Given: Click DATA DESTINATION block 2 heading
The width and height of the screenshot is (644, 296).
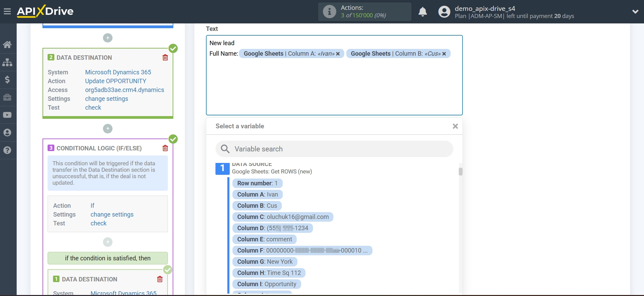Looking at the screenshot, I should tap(84, 58).
